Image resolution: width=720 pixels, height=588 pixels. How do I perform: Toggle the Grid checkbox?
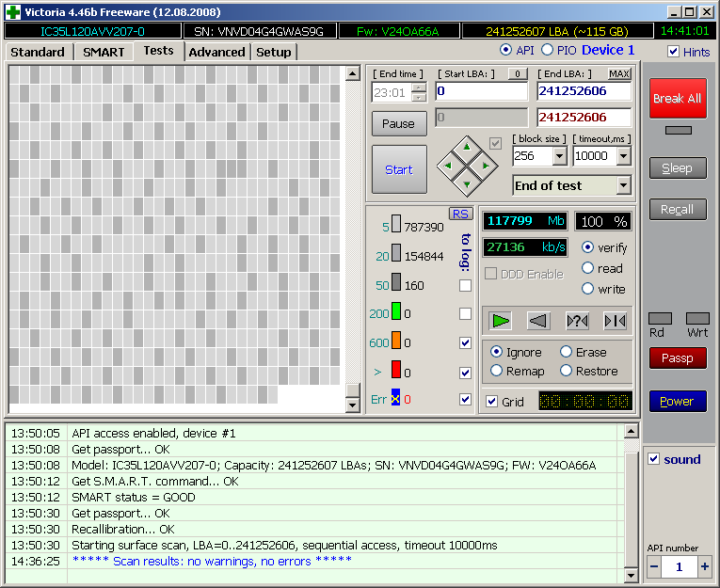coord(491,402)
